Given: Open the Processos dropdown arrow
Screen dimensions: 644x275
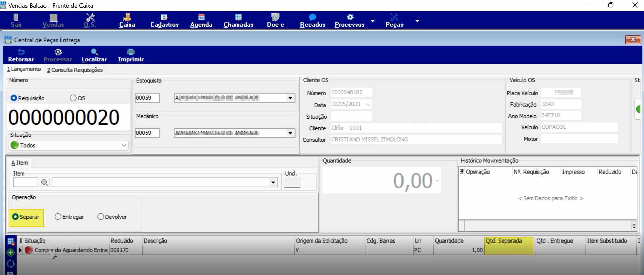Looking at the screenshot, I should tap(373, 21).
